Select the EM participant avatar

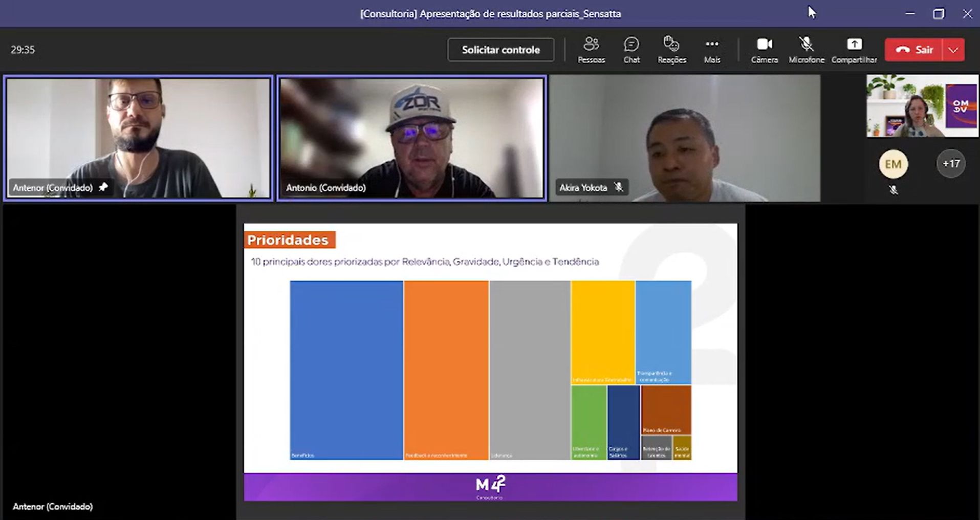(x=893, y=164)
